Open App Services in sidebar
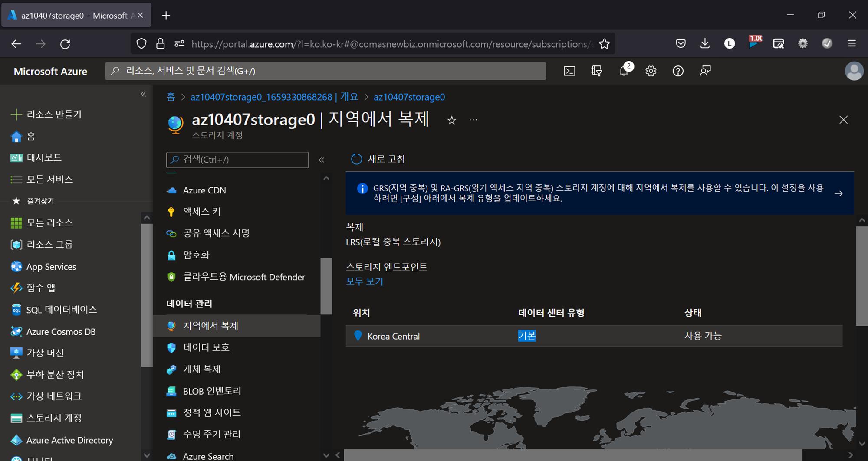868x461 pixels. click(x=43, y=267)
